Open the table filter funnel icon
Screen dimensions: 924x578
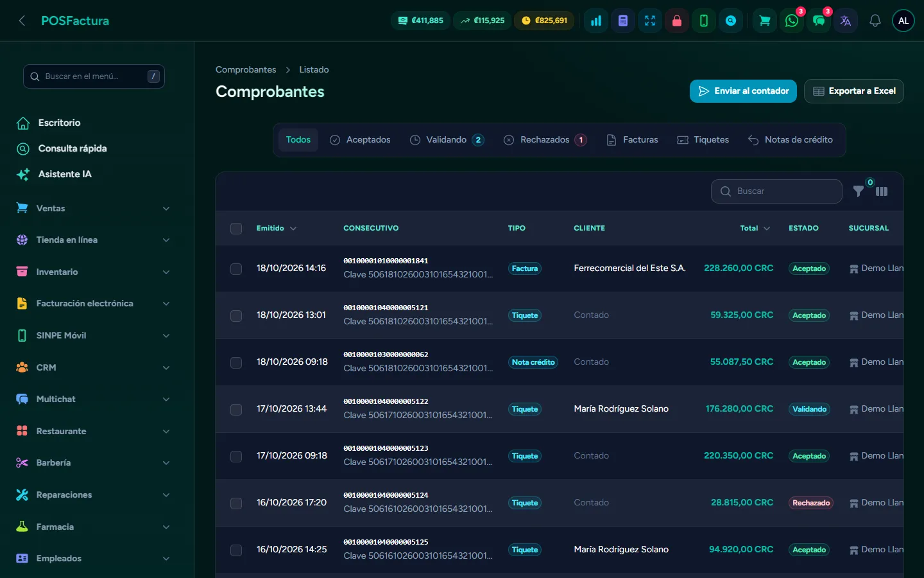(x=859, y=191)
